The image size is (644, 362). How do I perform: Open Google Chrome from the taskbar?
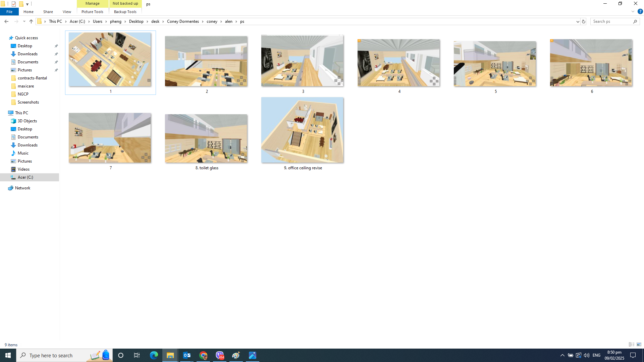pyautogui.click(x=203, y=355)
